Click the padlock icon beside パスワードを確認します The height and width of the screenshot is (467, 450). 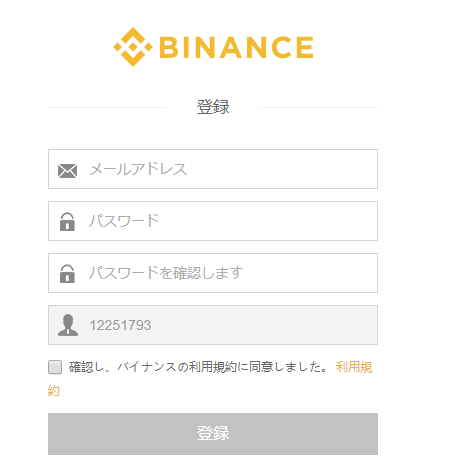tap(67, 274)
